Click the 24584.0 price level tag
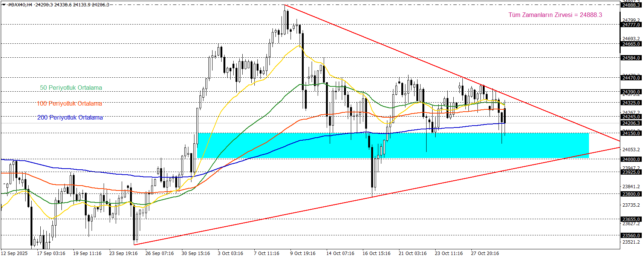The image size is (644, 258). (x=631, y=58)
